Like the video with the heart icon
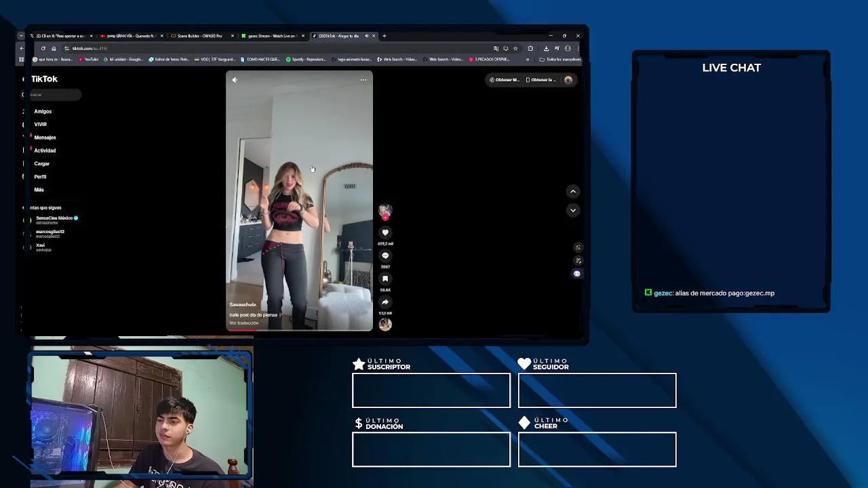Viewport: 868px width, 488px height. point(385,232)
